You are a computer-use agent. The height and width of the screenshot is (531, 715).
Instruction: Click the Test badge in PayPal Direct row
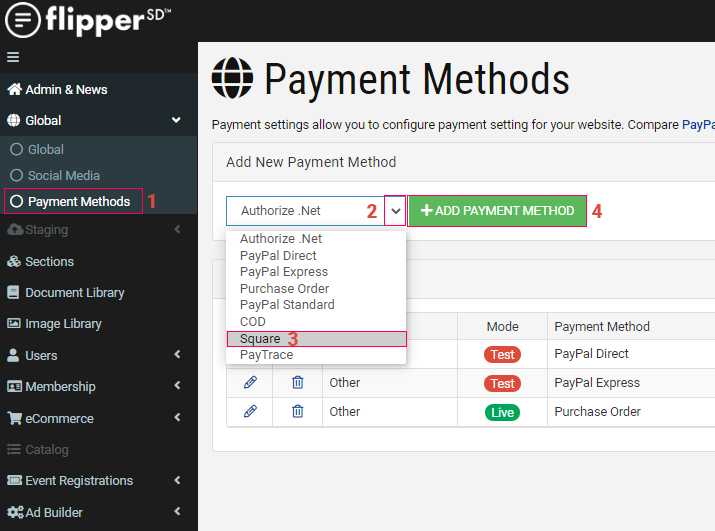click(x=502, y=354)
